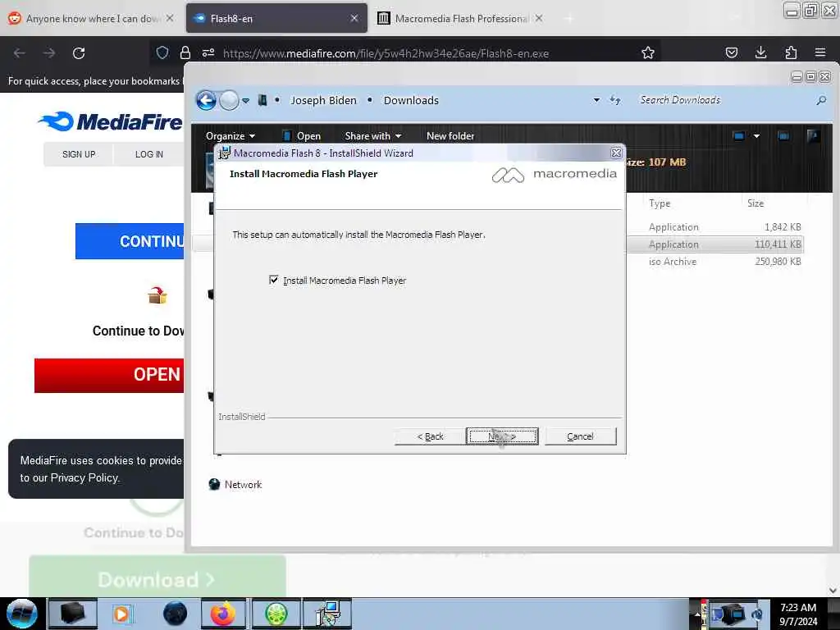Switch to the Macromedia Flash Professional tab
840x630 pixels.
(x=461, y=18)
